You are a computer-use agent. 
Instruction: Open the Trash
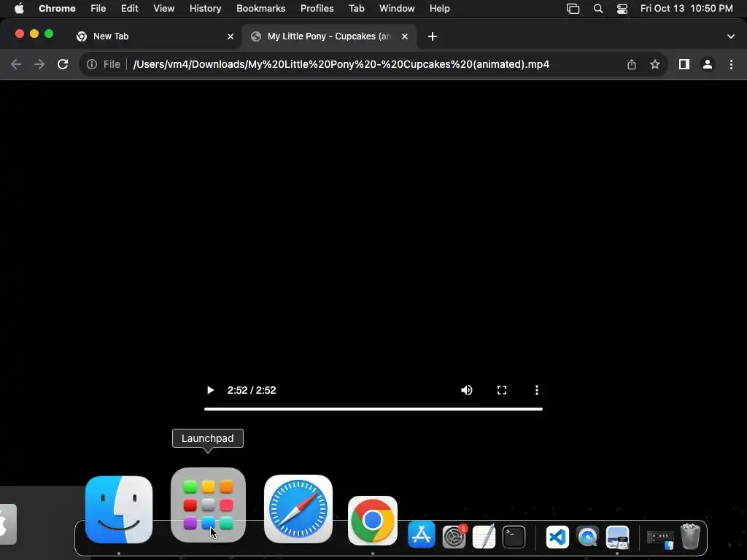(690, 536)
